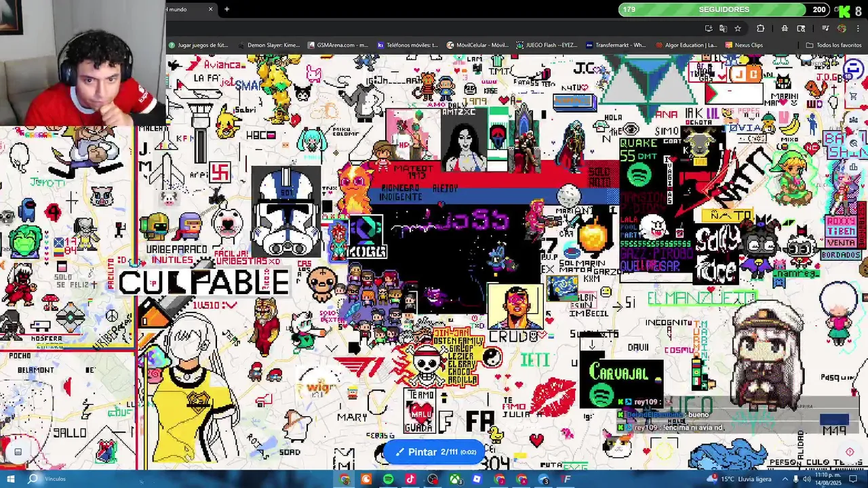Screen dimensions: 868x488
Task: Expand 'Todos los favoritos' bookmarks folder
Action: point(833,45)
